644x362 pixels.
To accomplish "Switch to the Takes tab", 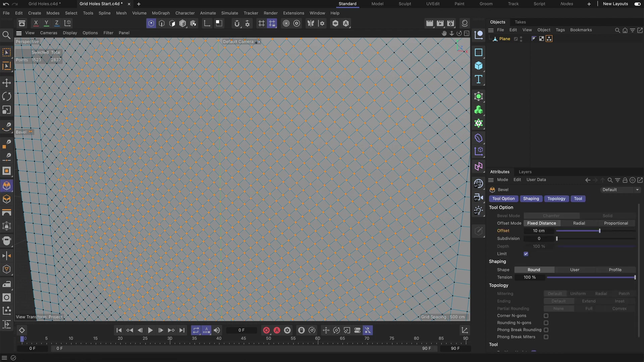I will pyautogui.click(x=520, y=22).
